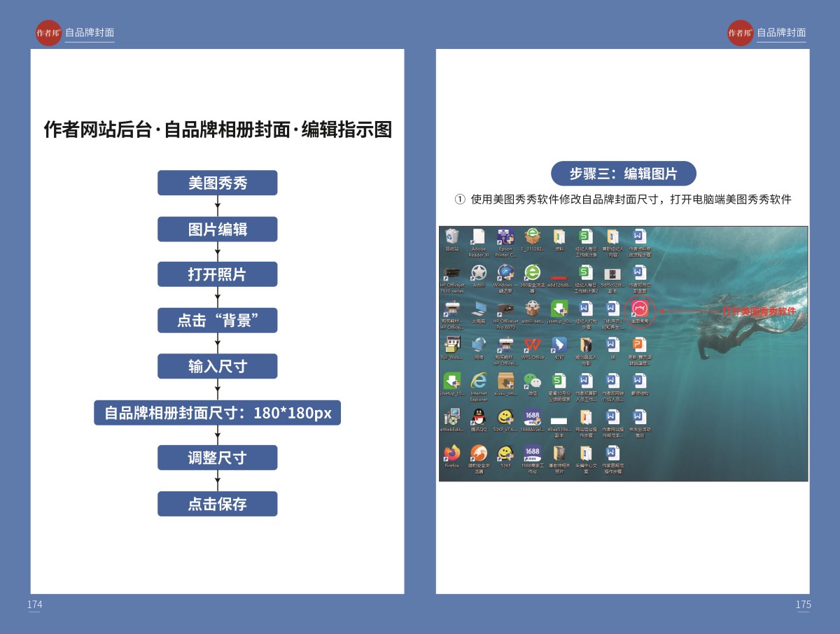The width and height of the screenshot is (840, 634).
Task: Open the Recycle Bin icon
Action: point(452,237)
